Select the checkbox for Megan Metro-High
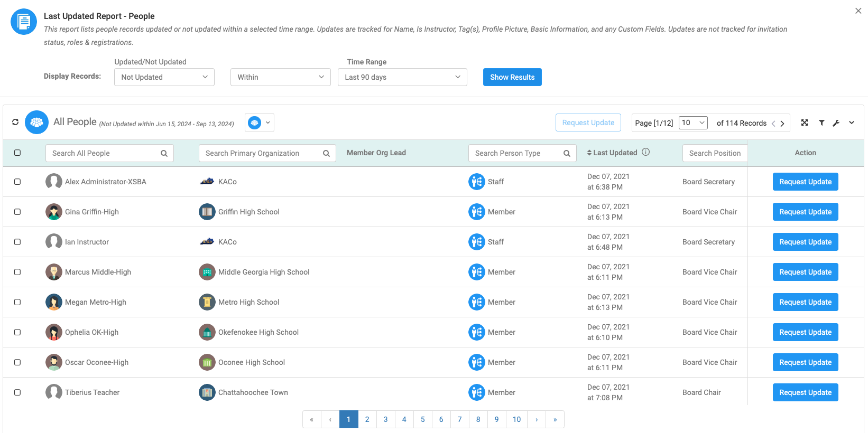868x433 pixels. coord(17,302)
